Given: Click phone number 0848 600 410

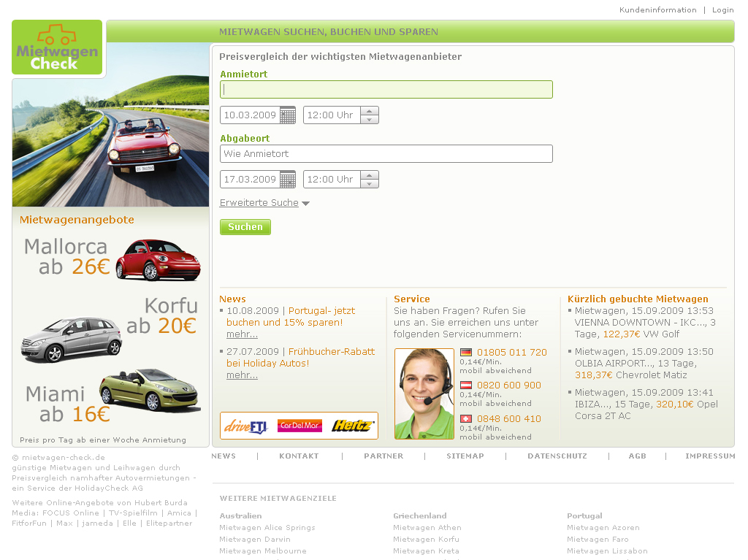Looking at the screenshot, I should [x=509, y=418].
